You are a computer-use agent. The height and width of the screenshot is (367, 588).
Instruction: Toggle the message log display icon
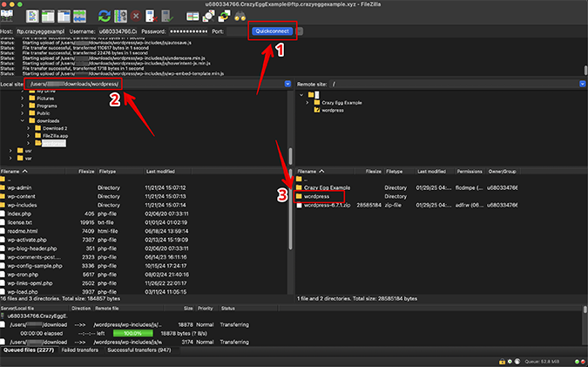pos(32,17)
